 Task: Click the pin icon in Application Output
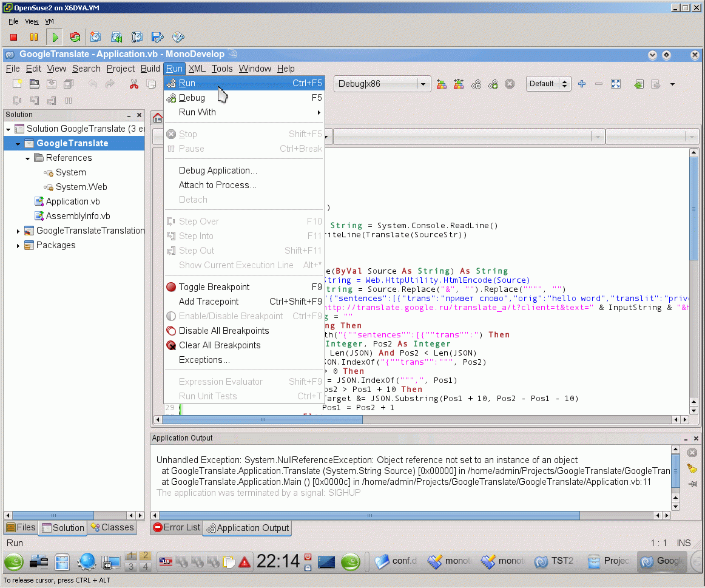[692, 484]
